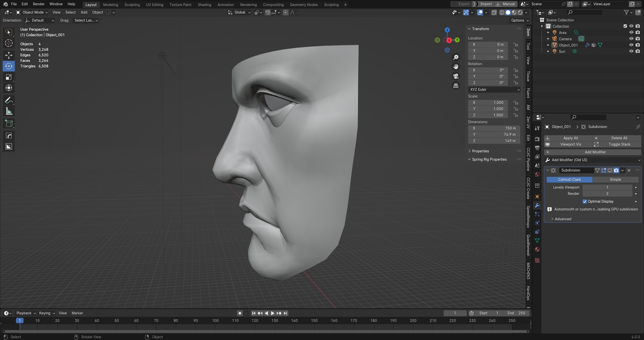The image size is (644, 340).
Task: Click the Apply All button
Action: pyautogui.click(x=568, y=138)
